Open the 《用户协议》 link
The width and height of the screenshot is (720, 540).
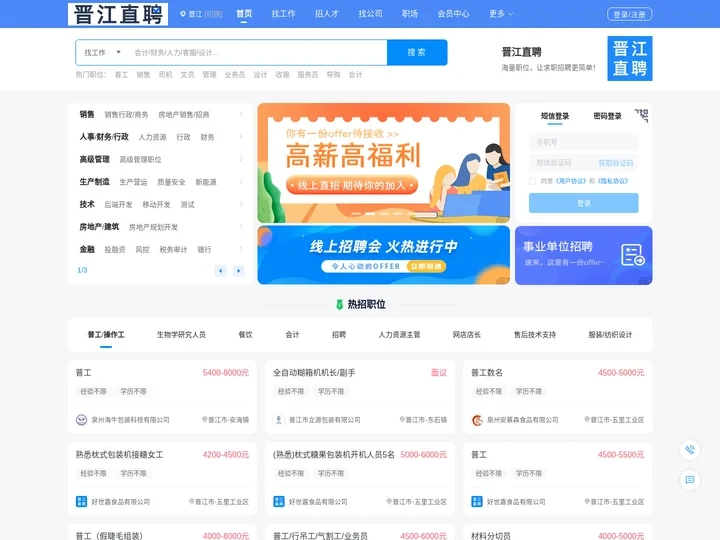tap(571, 181)
